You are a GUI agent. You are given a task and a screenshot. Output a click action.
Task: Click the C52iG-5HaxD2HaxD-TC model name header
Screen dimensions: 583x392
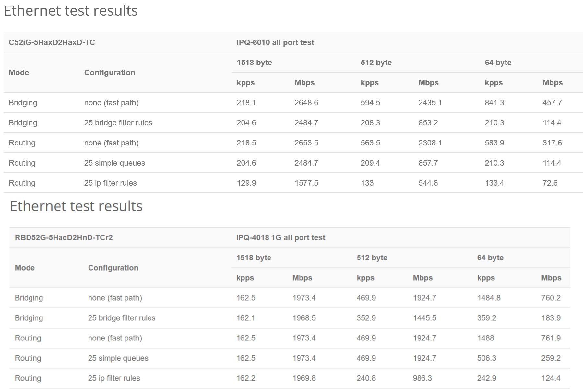point(52,42)
